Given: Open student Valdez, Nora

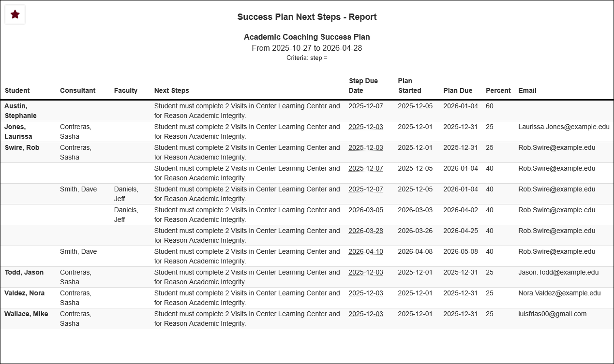Looking at the screenshot, I should [24, 293].
